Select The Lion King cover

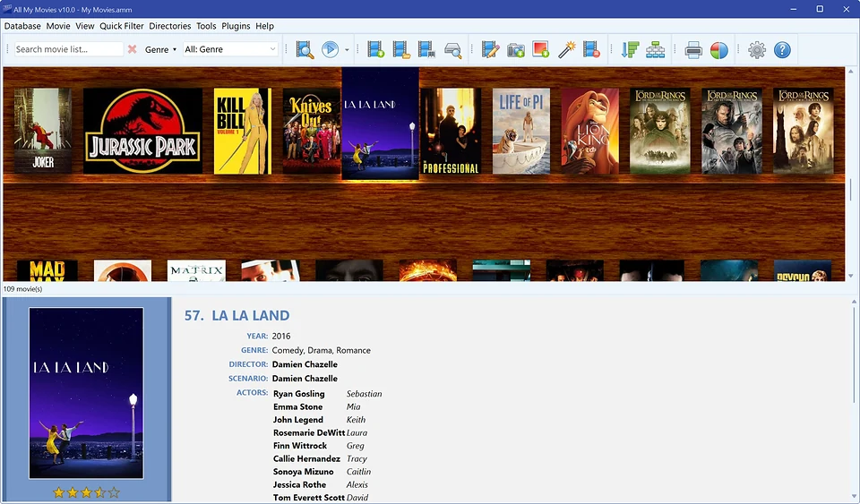click(x=590, y=131)
